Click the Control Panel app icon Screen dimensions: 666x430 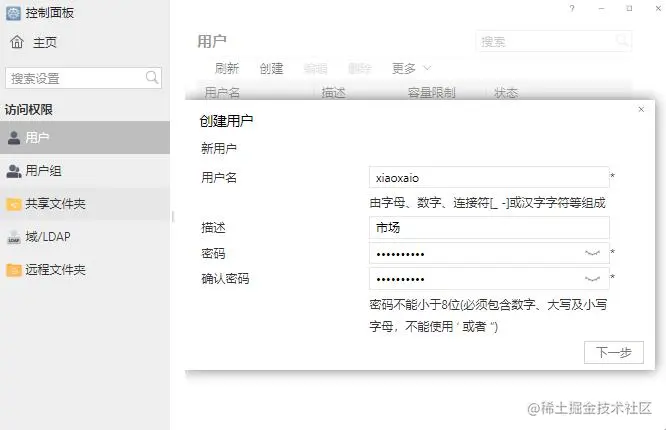point(13,13)
